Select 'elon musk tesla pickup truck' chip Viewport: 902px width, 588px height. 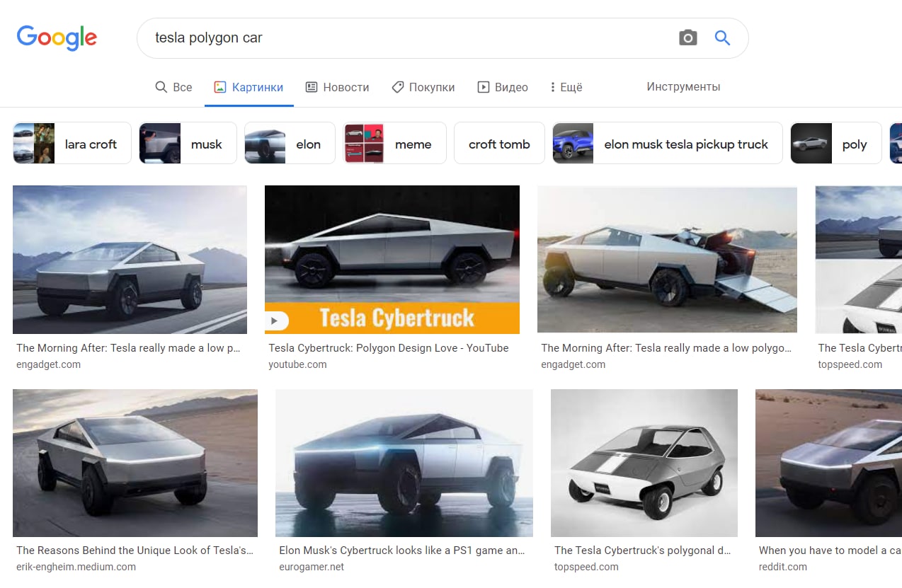click(x=668, y=143)
